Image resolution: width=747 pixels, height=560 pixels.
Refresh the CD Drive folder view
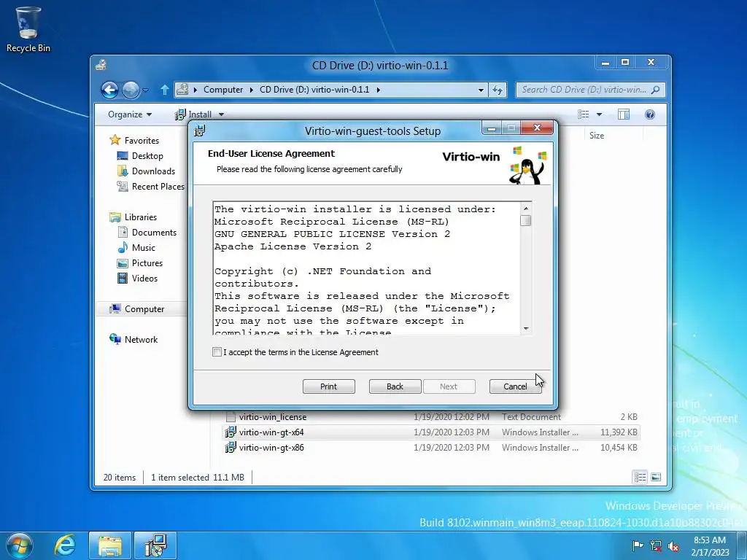[x=498, y=90]
